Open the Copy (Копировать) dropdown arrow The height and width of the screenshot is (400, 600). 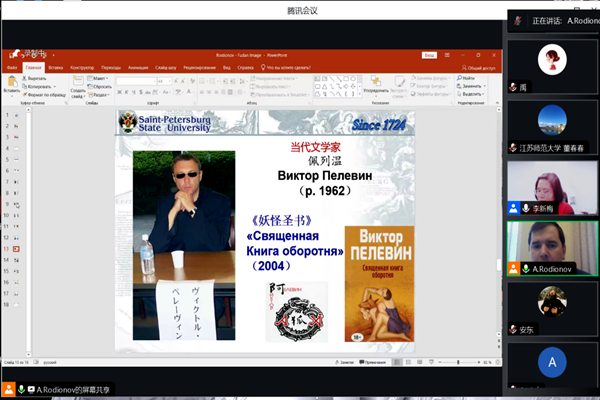point(54,87)
